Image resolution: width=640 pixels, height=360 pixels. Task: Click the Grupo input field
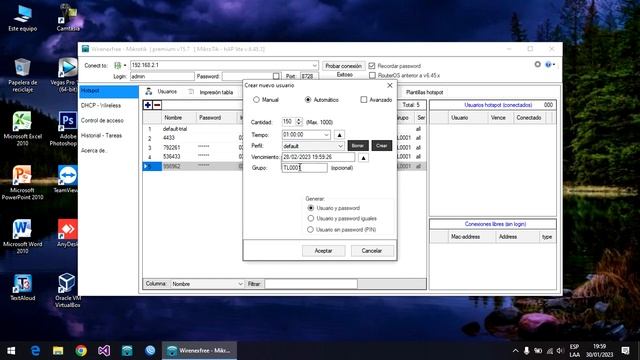(304, 168)
